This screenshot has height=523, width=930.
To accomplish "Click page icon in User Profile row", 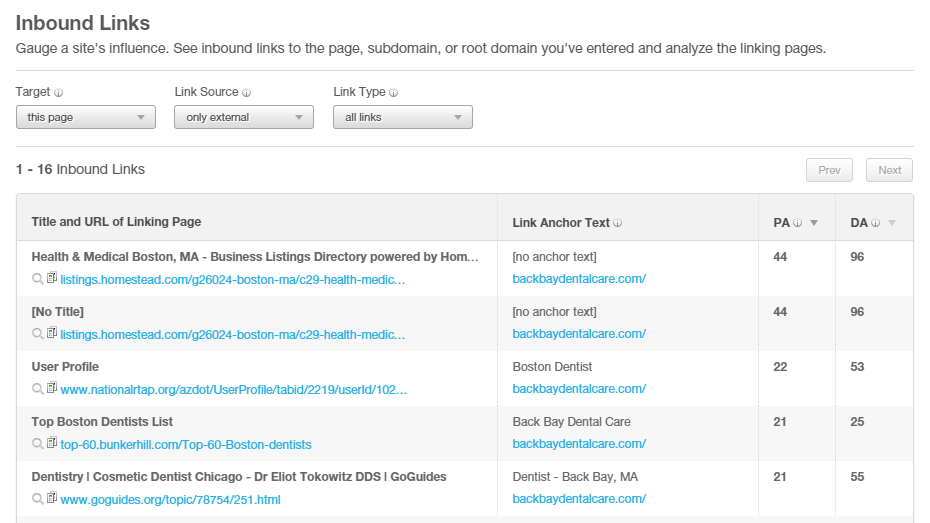I will coord(52,388).
